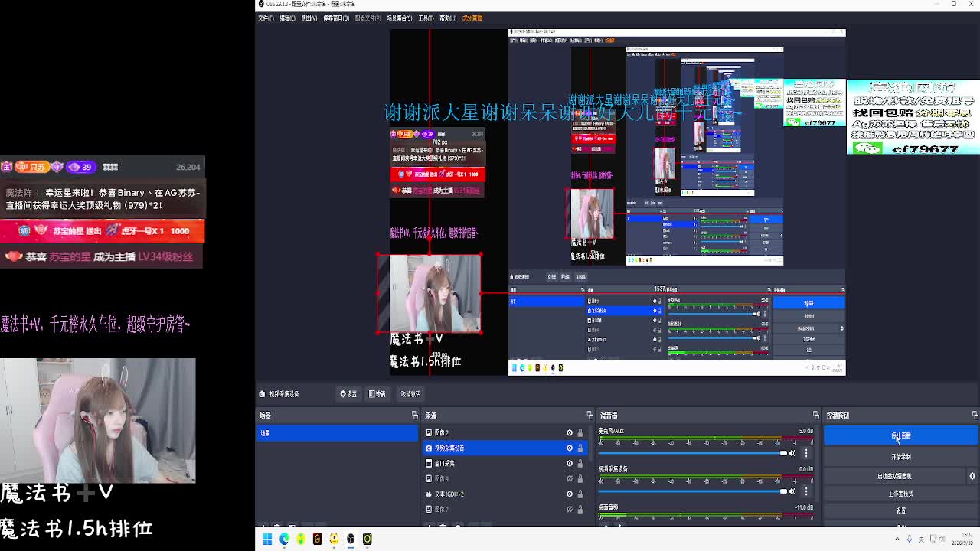Open virtual camera gear settings

[972, 476]
